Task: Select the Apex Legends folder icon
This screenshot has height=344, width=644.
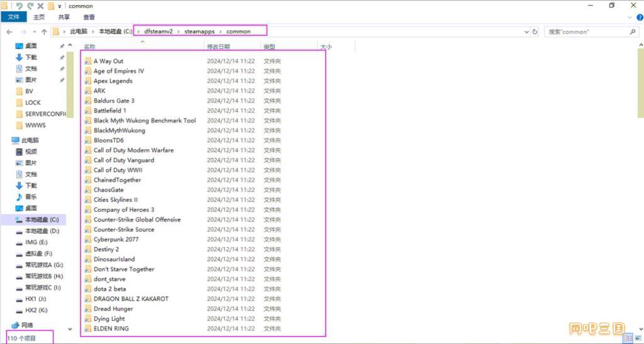Action: pos(87,81)
